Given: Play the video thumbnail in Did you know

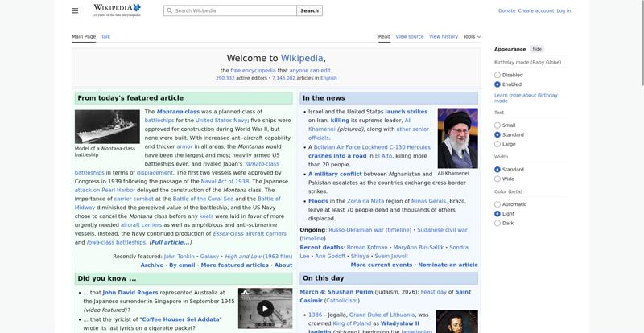Looking at the screenshot, I should tap(265, 307).
